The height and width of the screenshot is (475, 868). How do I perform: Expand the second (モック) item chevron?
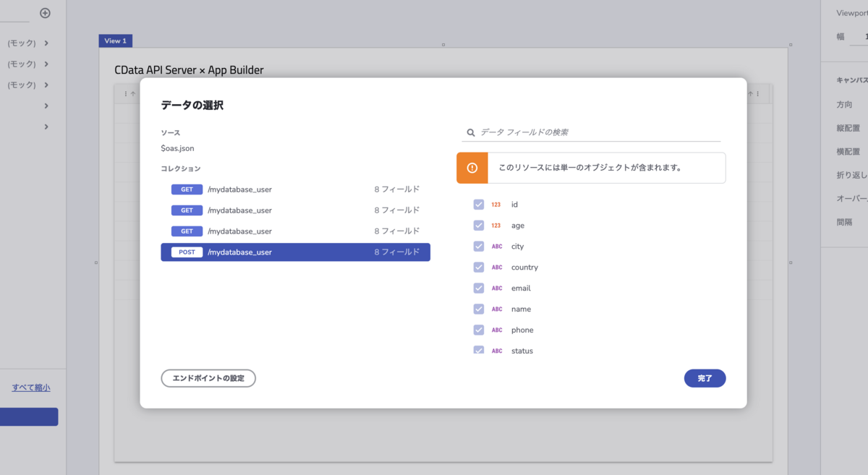click(x=46, y=64)
